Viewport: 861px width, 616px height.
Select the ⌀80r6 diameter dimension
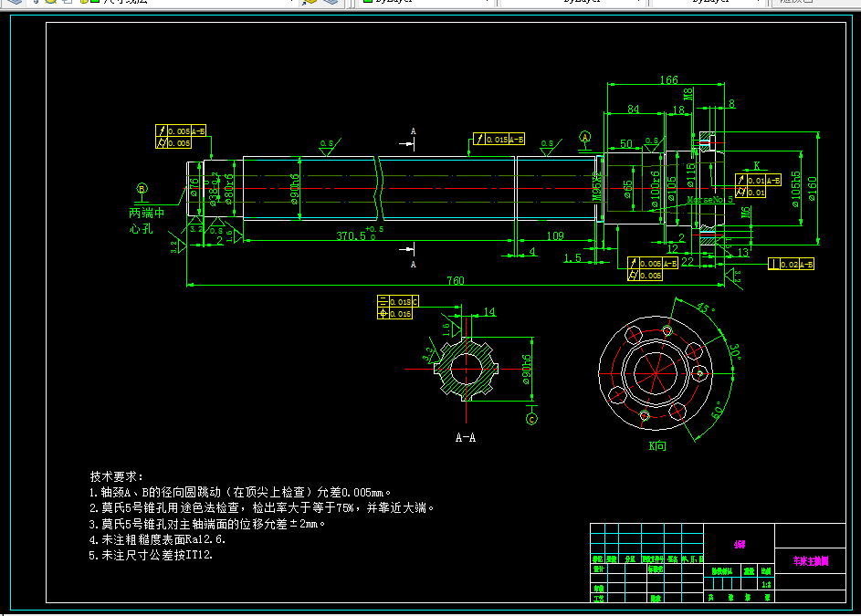(229, 190)
